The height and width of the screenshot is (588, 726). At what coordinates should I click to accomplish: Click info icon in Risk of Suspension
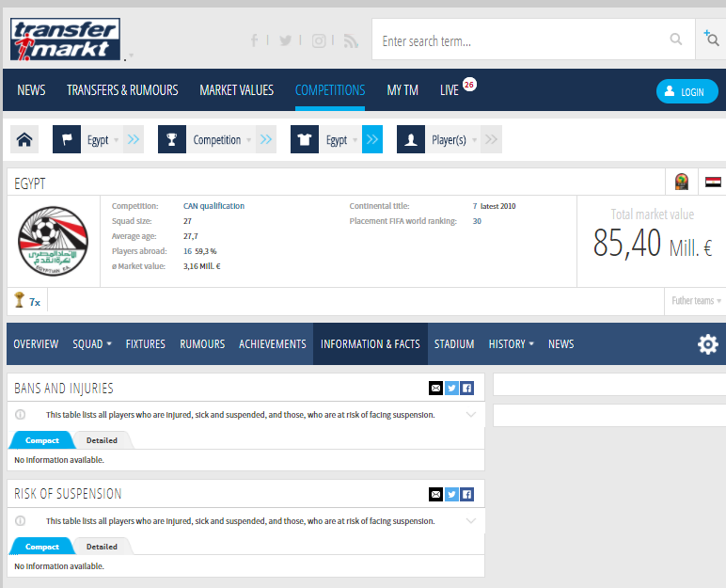[21, 521]
